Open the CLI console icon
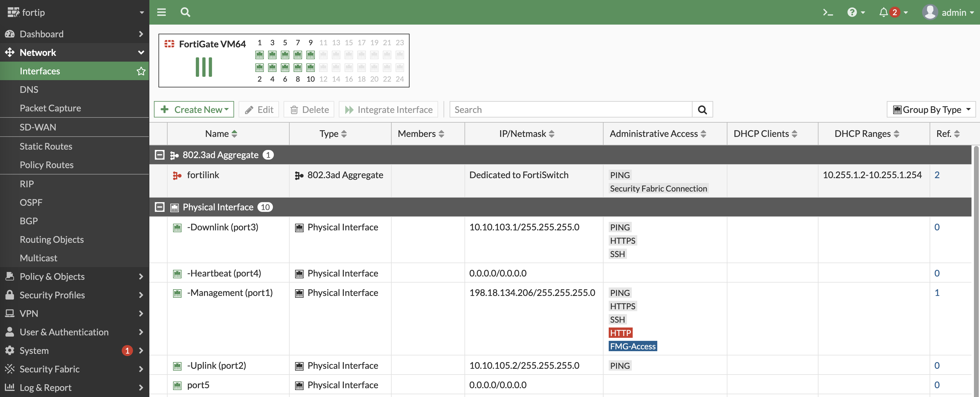The image size is (980, 397). click(828, 12)
